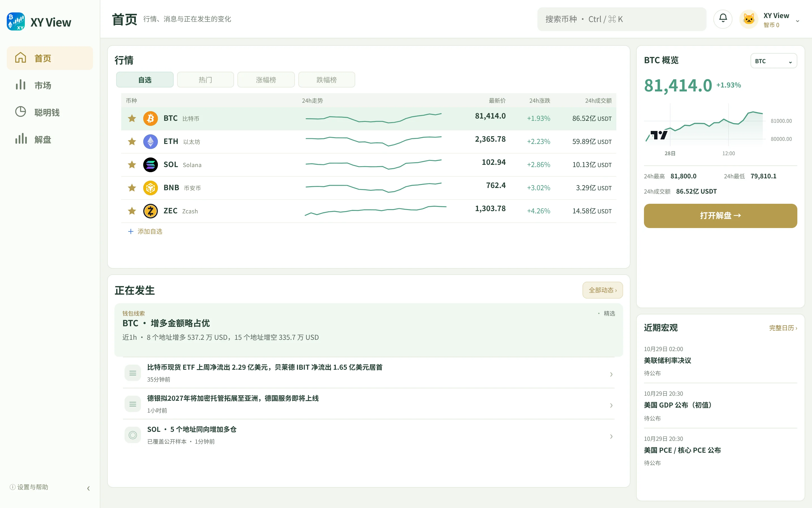Click the 24h成交额 column header
Image resolution: width=812 pixels, height=508 pixels.
pos(598,100)
